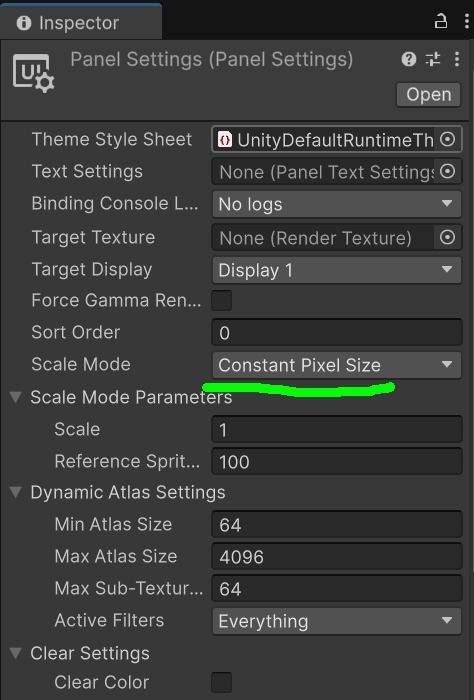Screen dimensions: 474x700
Task: Click the Inspector lock icon
Action: point(441,21)
